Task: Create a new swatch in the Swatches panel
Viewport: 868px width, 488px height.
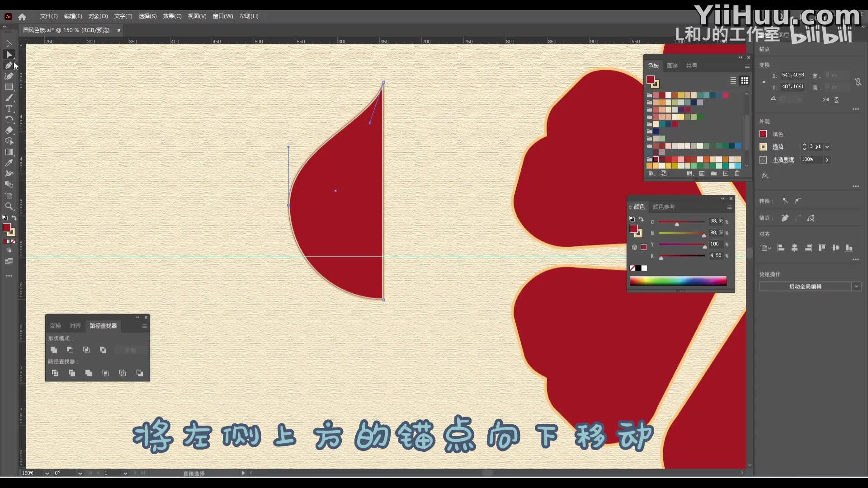Action: point(726,174)
